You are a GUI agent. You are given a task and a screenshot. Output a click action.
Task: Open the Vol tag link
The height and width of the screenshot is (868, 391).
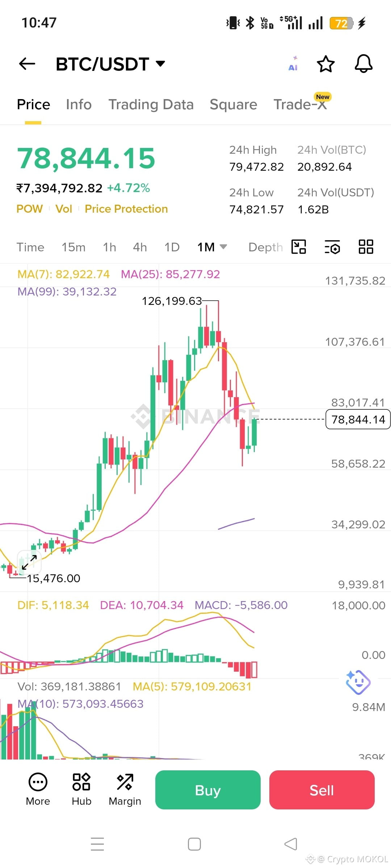click(64, 209)
